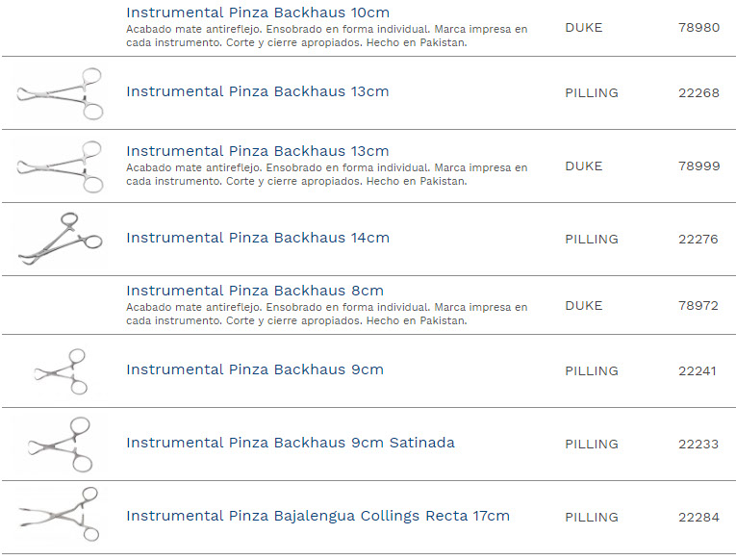Click product code 22284
Image resolution: width=736 pixels, height=560 pixels.
coord(698,518)
